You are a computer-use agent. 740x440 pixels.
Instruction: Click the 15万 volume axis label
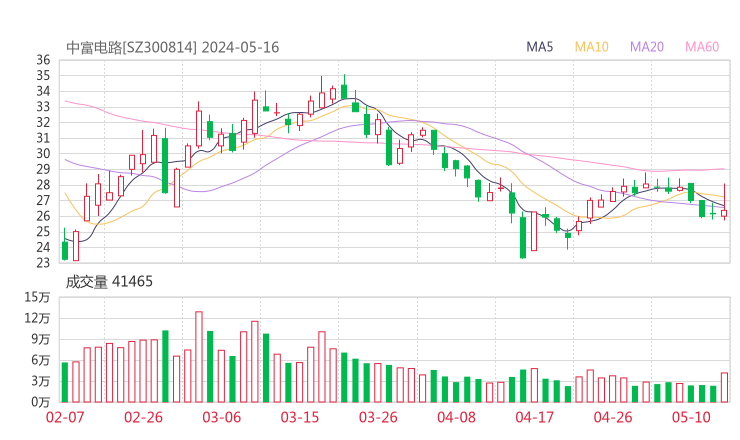click(x=37, y=297)
